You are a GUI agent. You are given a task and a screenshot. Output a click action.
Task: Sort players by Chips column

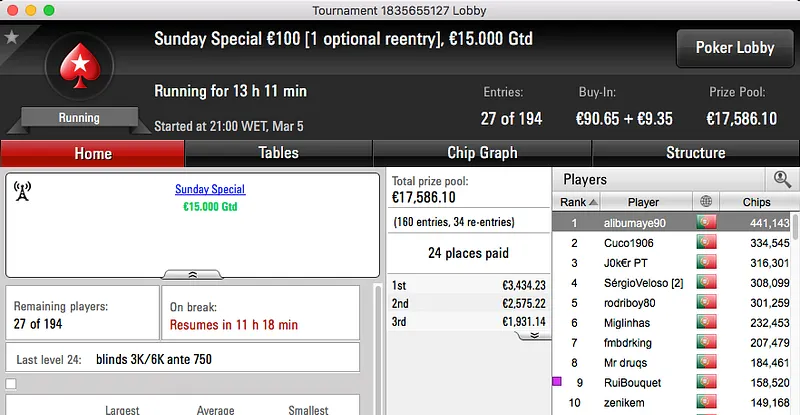coord(757,202)
